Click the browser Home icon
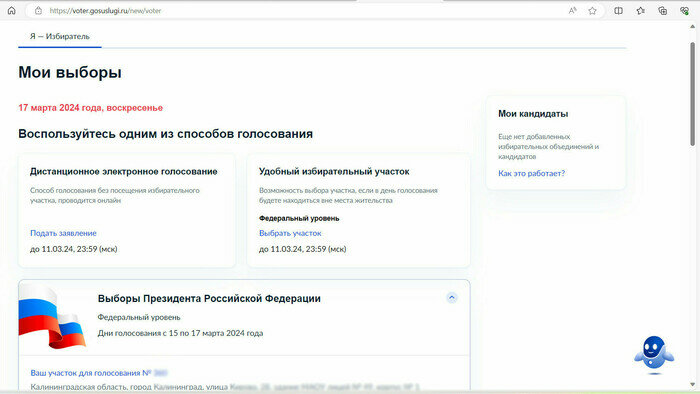Viewport: 700px width, 394px height. (x=12, y=10)
